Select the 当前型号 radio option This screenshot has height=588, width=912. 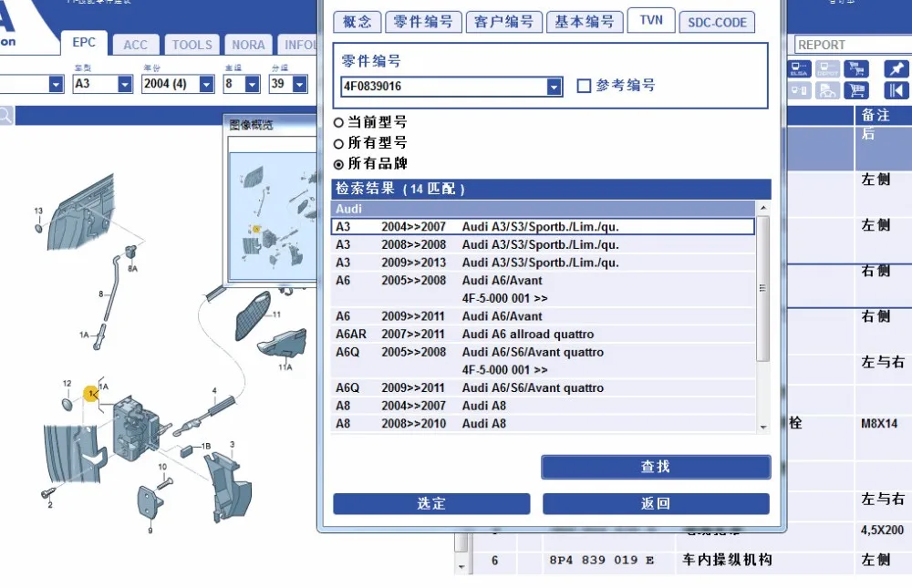(x=338, y=123)
